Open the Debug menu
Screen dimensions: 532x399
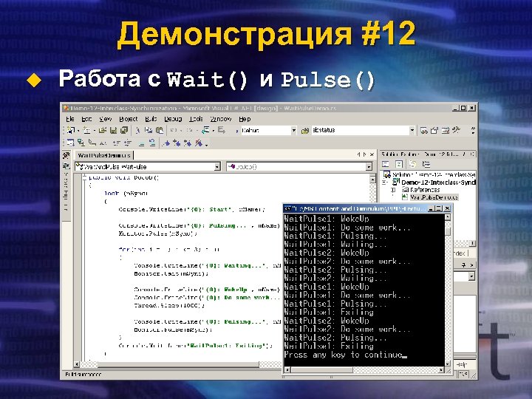click(x=173, y=119)
